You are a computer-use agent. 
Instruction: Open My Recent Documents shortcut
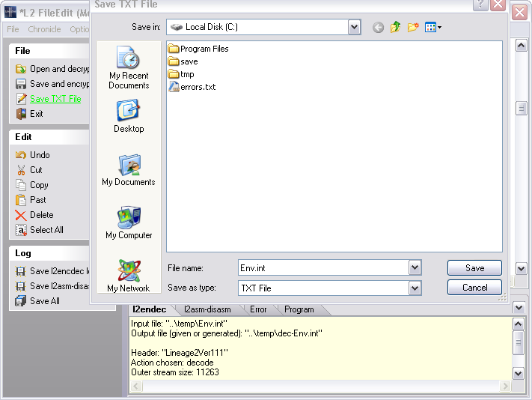point(129,68)
